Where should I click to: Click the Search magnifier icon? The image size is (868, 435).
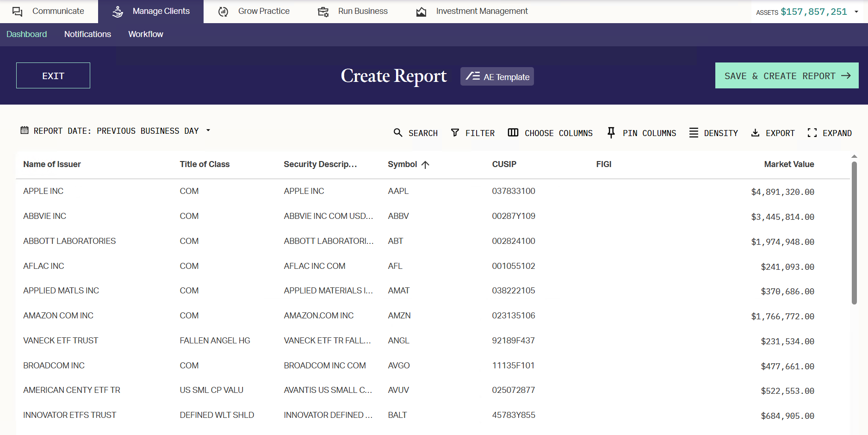[x=398, y=133]
